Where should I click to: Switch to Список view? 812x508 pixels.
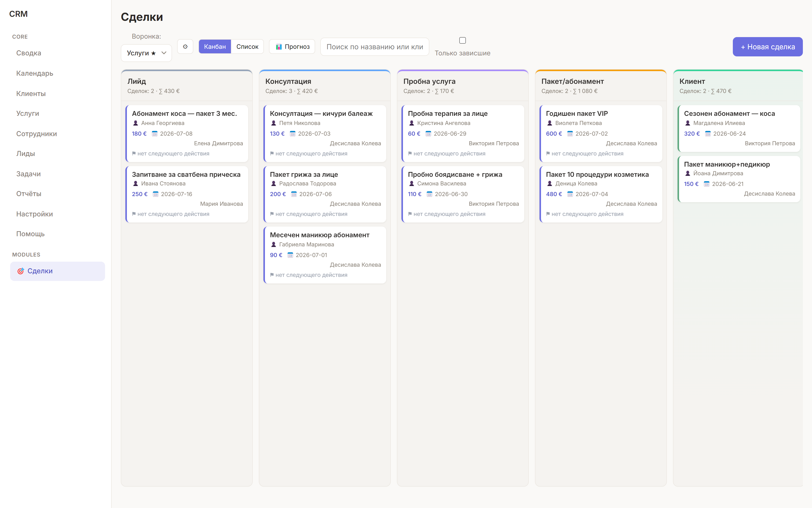click(247, 47)
